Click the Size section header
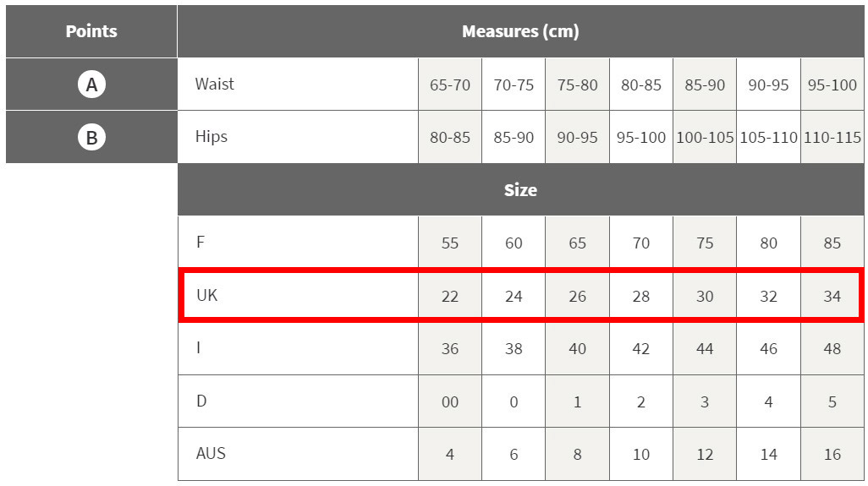 pyautogui.click(x=520, y=190)
